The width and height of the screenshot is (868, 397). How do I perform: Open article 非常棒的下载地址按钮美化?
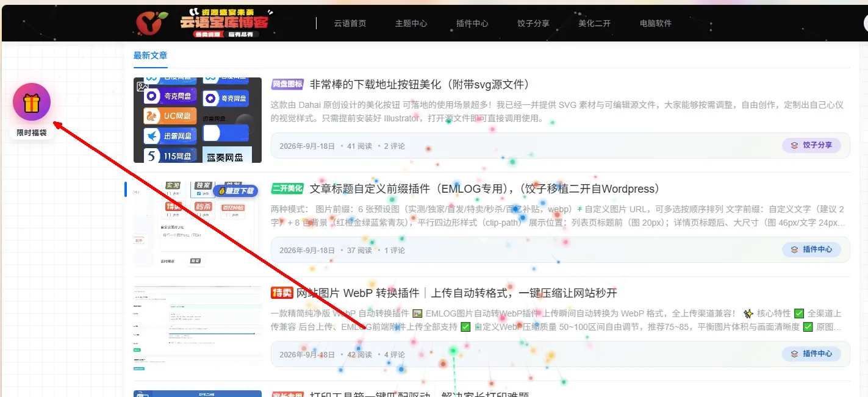(420, 84)
